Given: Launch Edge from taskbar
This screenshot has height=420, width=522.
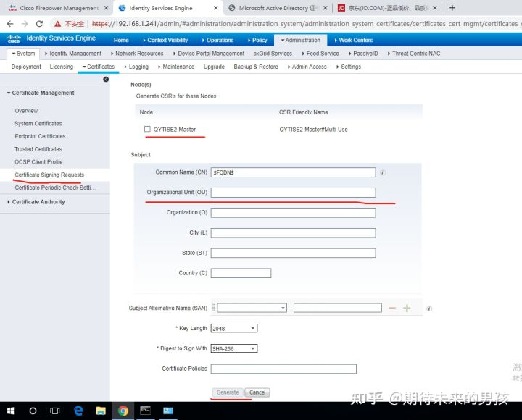Looking at the screenshot, I should (78, 411).
